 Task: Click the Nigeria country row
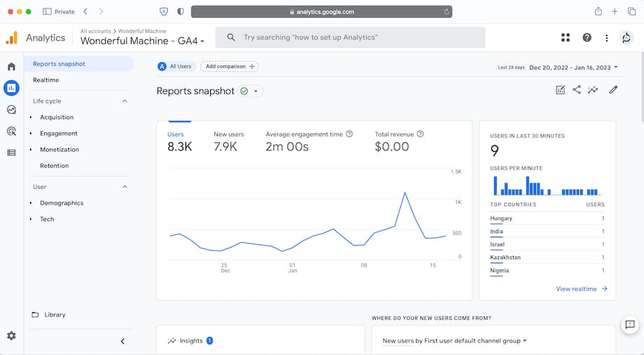click(547, 271)
